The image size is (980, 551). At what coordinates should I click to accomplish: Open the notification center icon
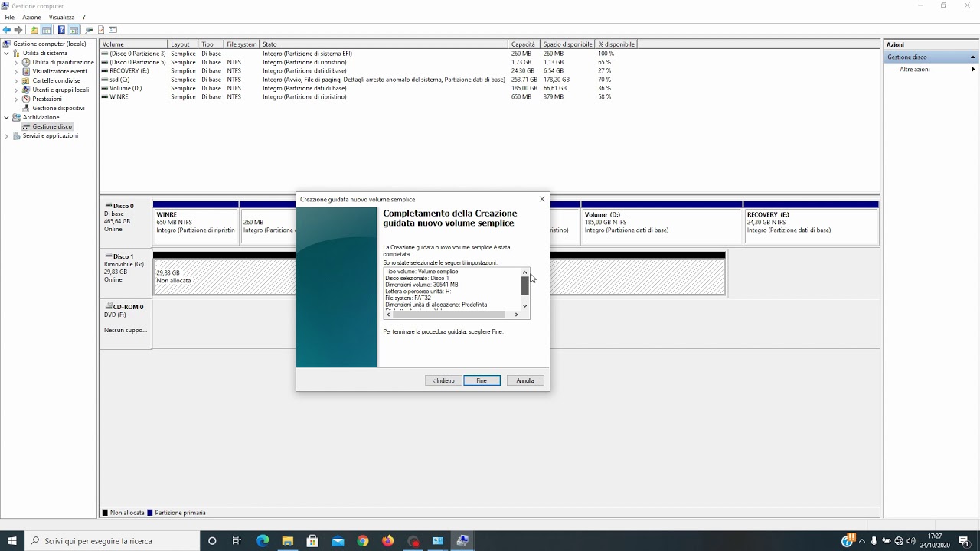964,541
